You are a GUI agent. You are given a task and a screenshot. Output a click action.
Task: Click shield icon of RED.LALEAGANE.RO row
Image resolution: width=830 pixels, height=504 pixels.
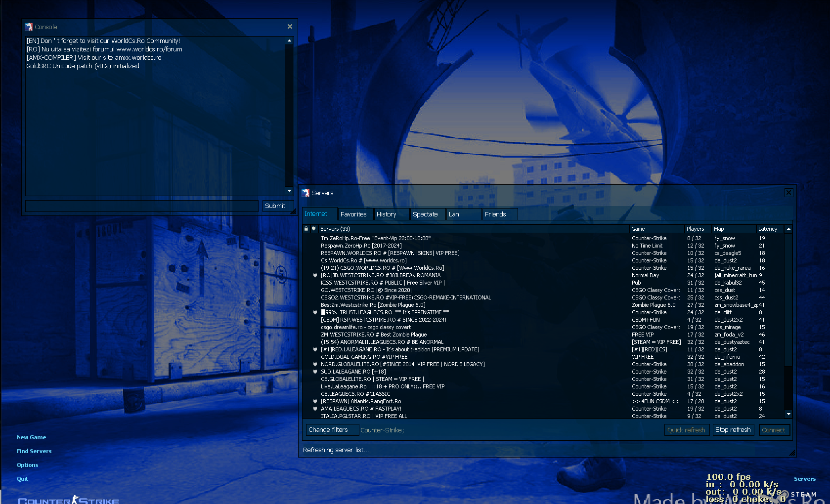click(315, 349)
